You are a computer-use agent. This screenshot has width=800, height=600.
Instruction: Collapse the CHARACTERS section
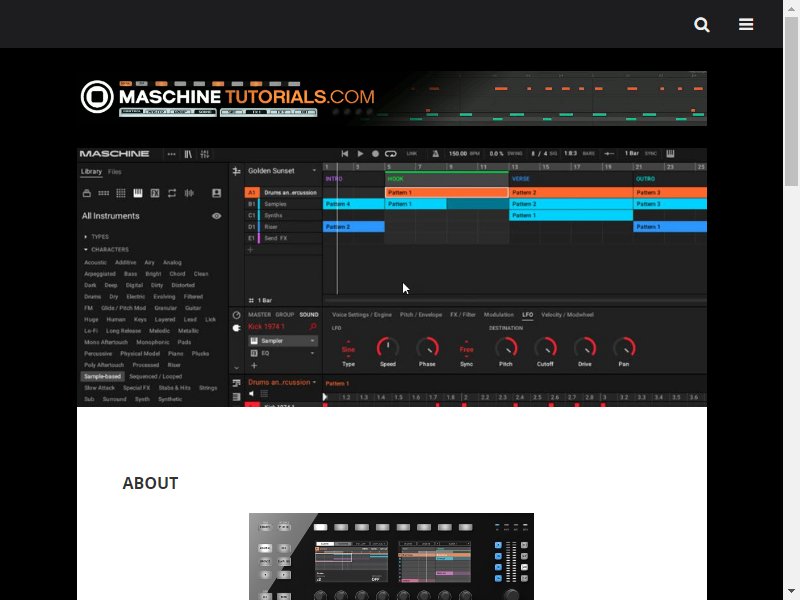(x=106, y=249)
